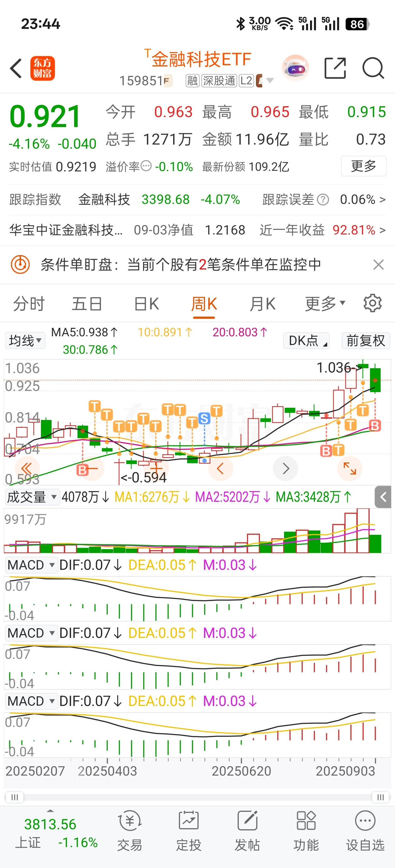This screenshot has height=868, width=395.
Task: Grab the right timeline range handle
Action: [x=381, y=797]
